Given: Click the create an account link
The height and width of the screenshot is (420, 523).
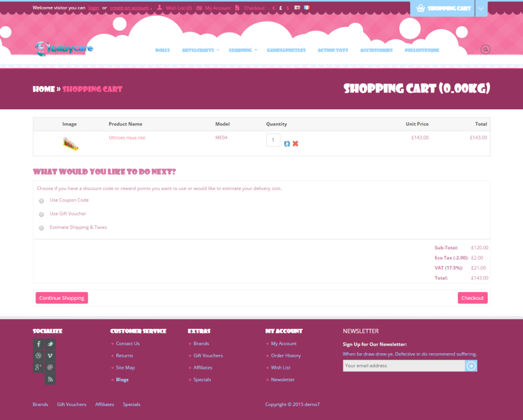Looking at the screenshot, I should [x=130, y=8].
